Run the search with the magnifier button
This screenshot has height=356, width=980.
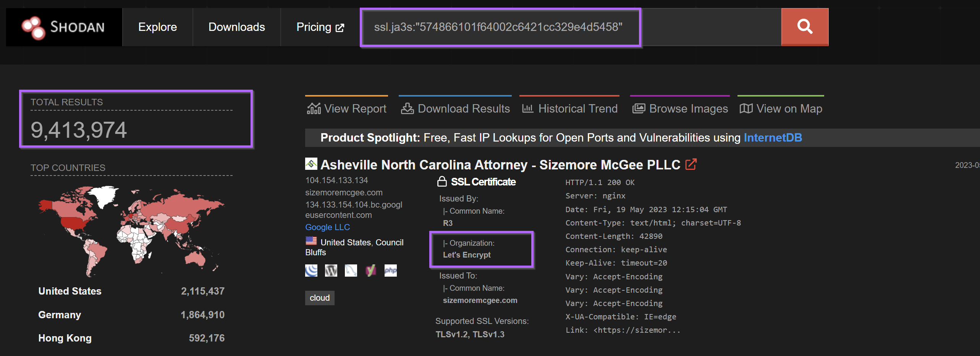(x=805, y=27)
